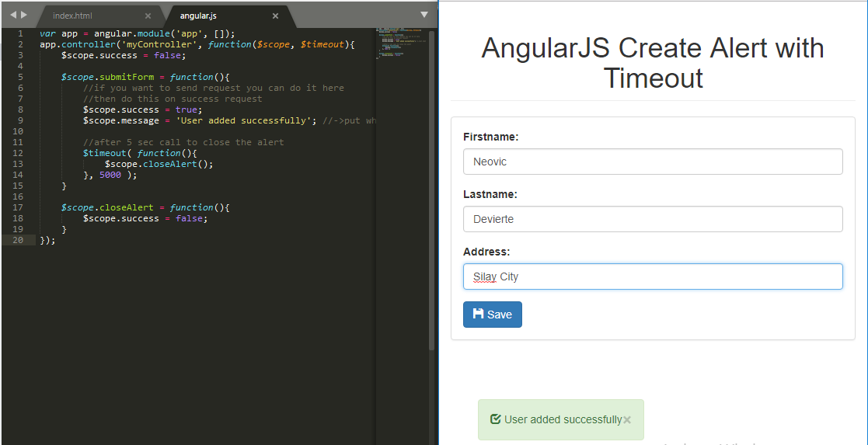868x445 pixels.
Task: Dismiss the success alert with the X
Action: pyautogui.click(x=626, y=420)
